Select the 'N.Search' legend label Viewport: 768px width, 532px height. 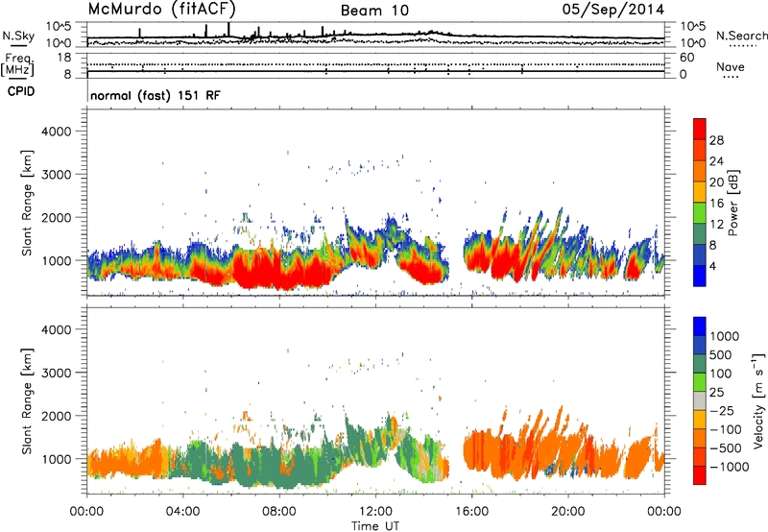pyautogui.click(x=741, y=36)
